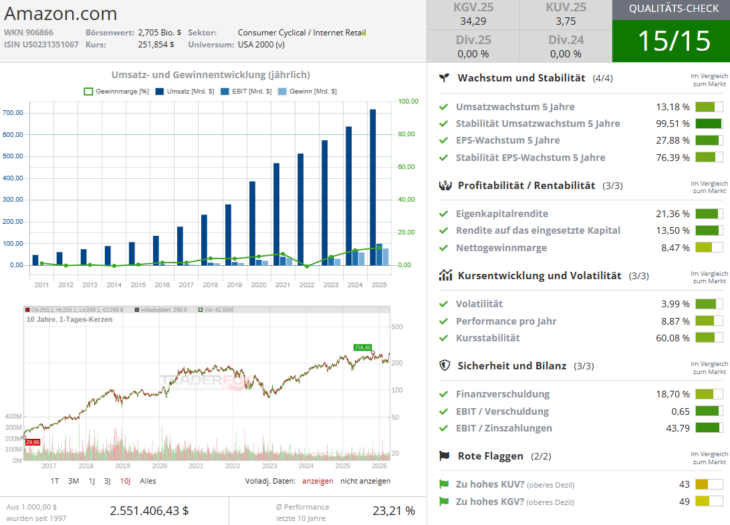Click the Kursentwicklung und Volatilität chart icon
This screenshot has height=525, width=730.
(444, 275)
